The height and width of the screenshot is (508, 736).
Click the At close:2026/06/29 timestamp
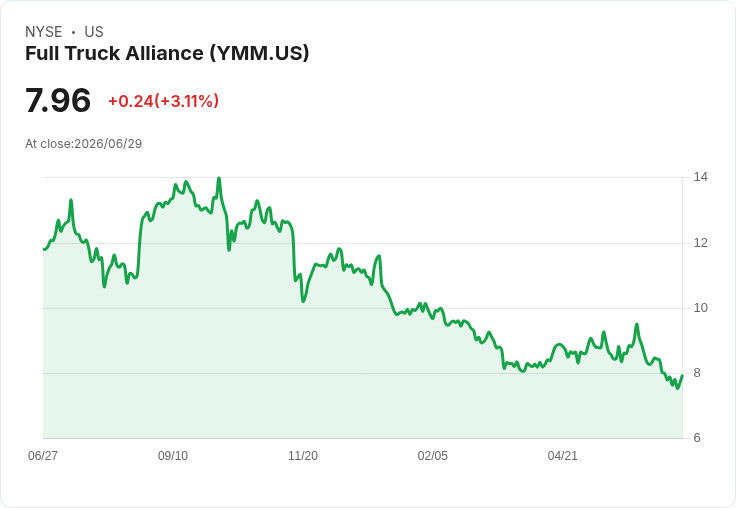84,144
